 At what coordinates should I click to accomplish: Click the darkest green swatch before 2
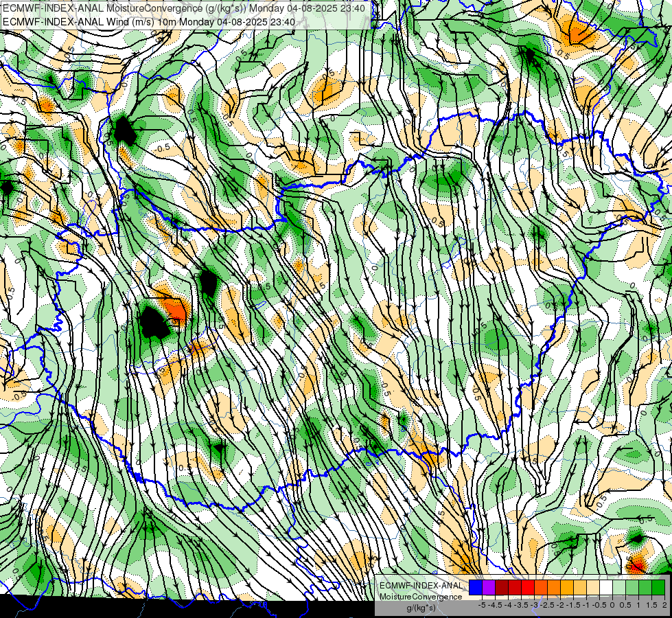click(658, 588)
